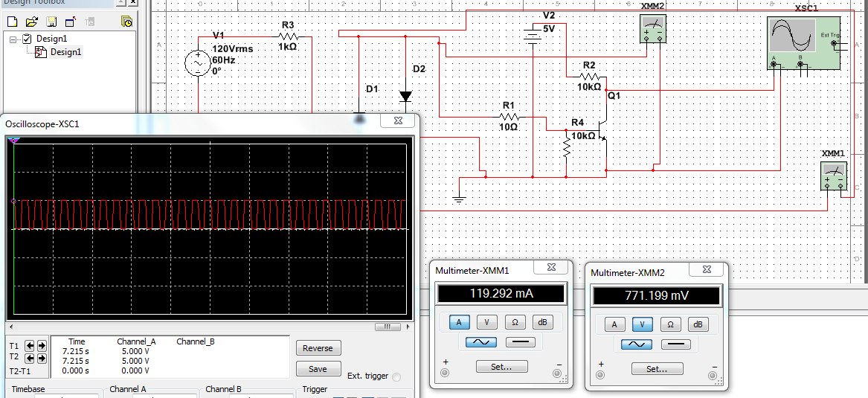This screenshot has height=398, width=868.
Task: Close the Multimeter-XMM1 window
Action: (550, 267)
